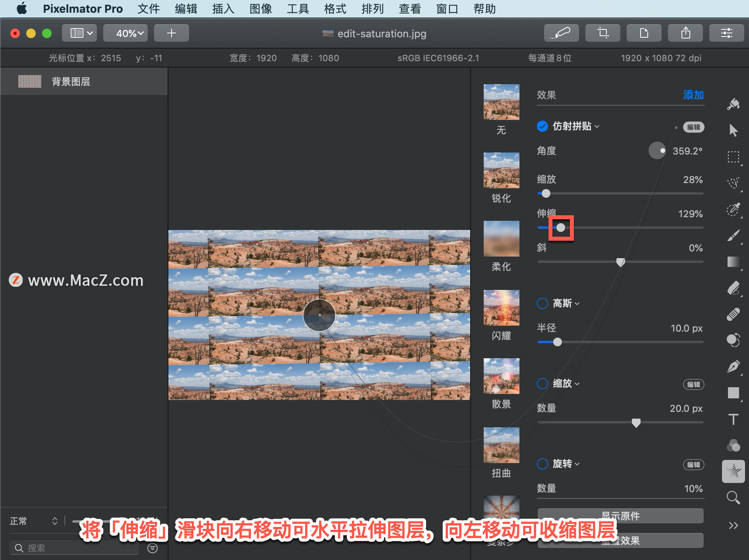Image resolution: width=749 pixels, height=560 pixels.
Task: Open the tool options sliders button
Action: 726,33
